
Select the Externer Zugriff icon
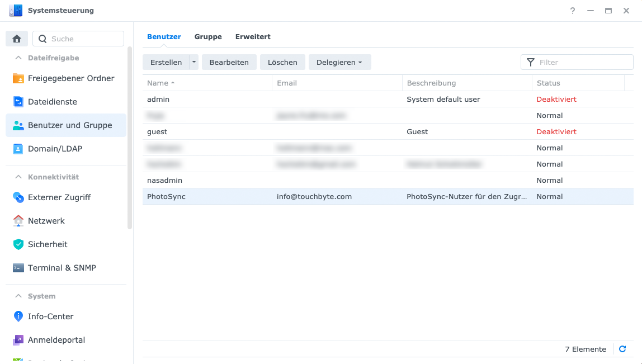click(x=18, y=197)
